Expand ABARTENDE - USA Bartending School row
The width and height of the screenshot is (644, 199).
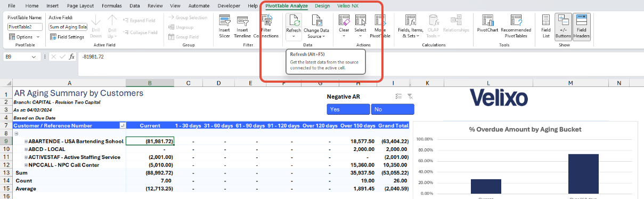pos(26,141)
